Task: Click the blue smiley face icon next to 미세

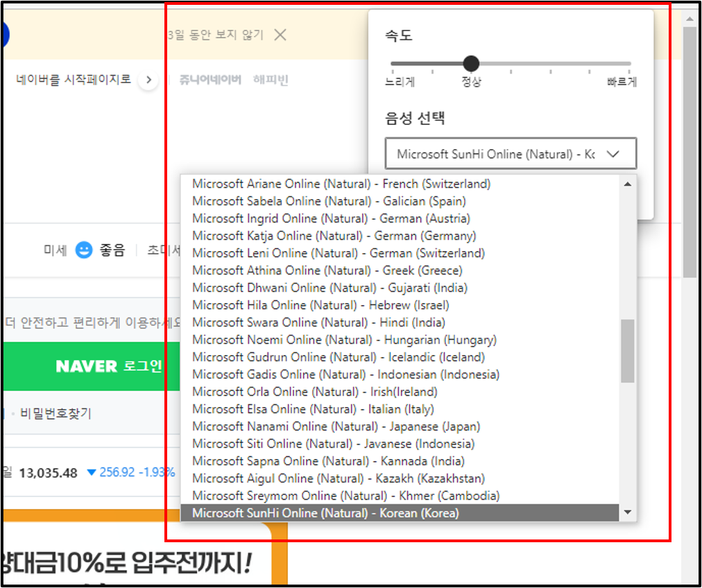Action: pos(83,250)
